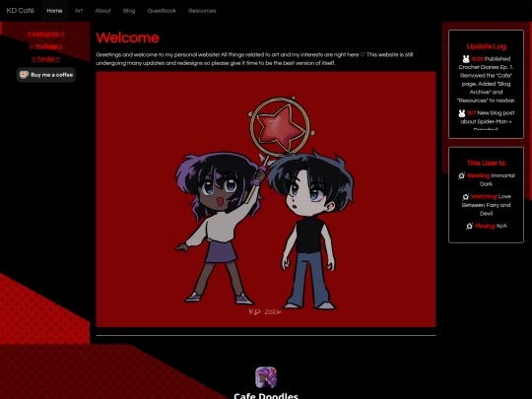Screen dimensions: 532x399
Task: Click the 'New blog post about Spider-Man' entry
Action: (487, 117)
